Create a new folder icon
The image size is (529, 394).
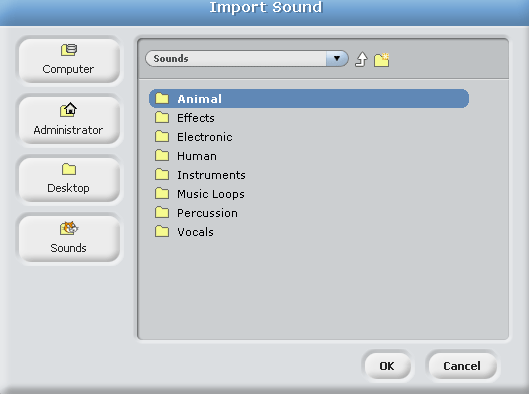click(x=382, y=60)
